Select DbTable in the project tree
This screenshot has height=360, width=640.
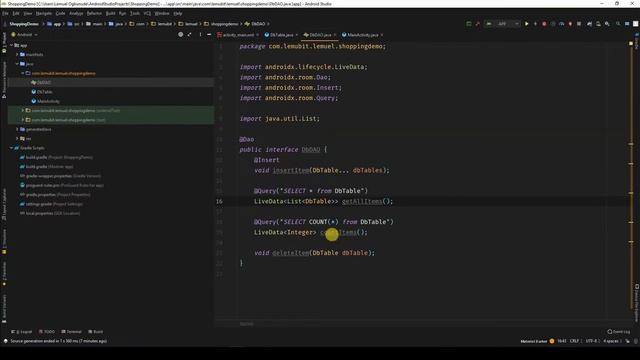click(44, 92)
